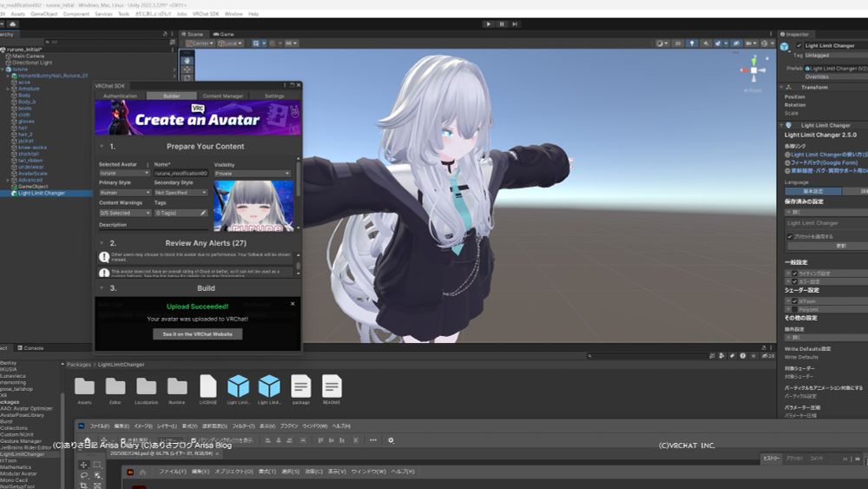Click the Step frame button
Viewport: 868px width, 489px height.
[x=516, y=23]
